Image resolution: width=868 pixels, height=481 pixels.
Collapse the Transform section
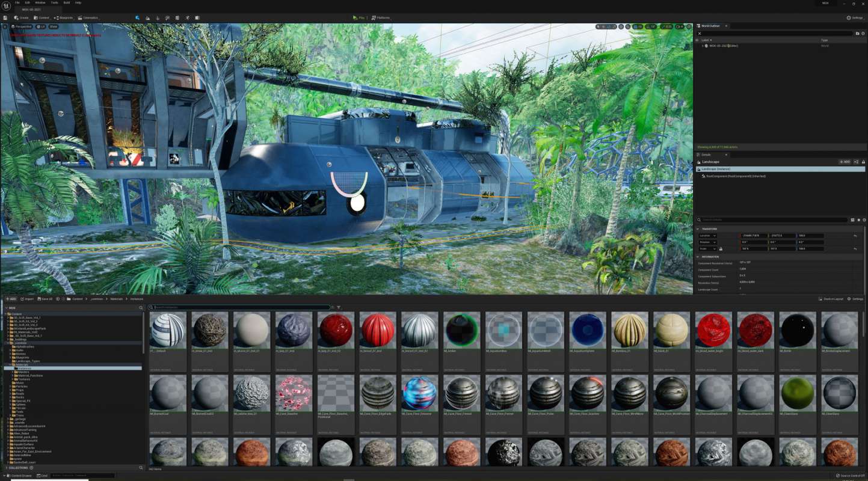[698, 229]
